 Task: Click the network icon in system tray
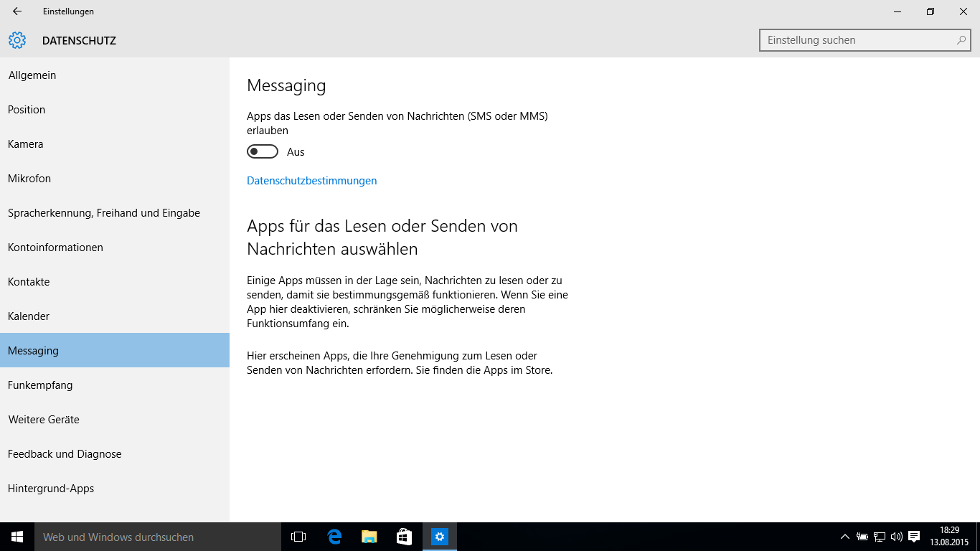pos(880,537)
